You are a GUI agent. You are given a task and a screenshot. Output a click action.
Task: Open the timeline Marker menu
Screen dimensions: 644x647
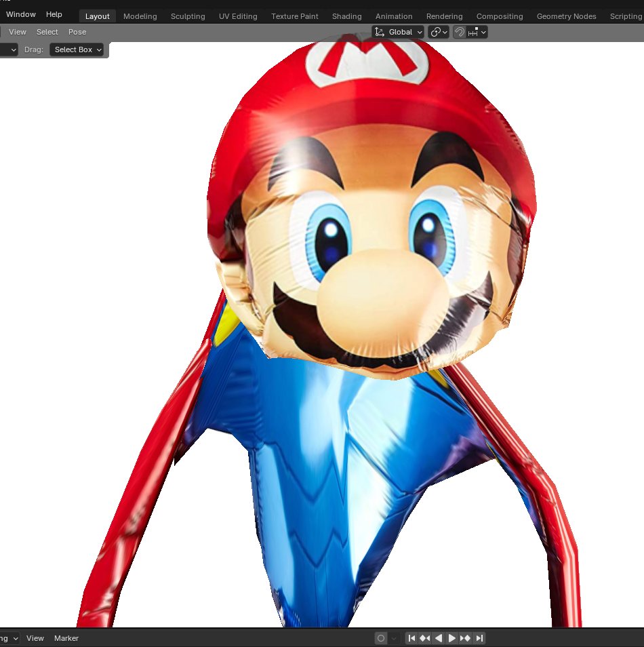66,638
